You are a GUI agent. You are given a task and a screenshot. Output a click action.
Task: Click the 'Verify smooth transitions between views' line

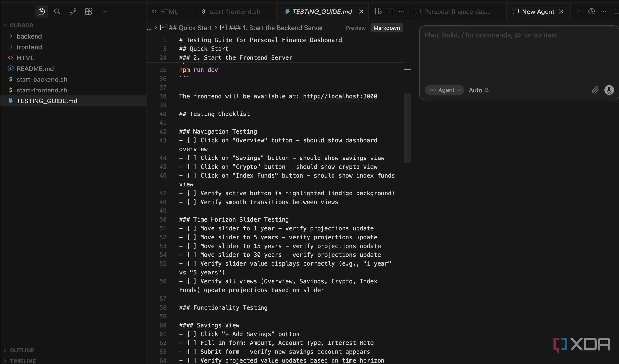click(x=259, y=202)
